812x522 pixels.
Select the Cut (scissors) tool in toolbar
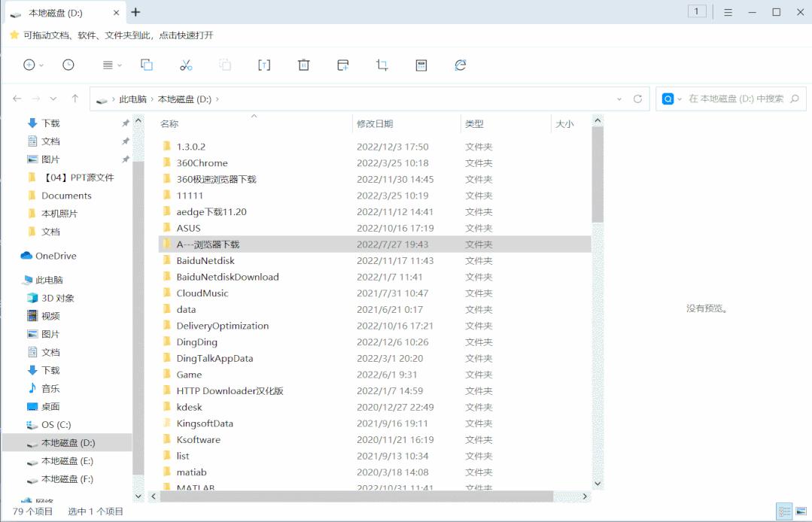[x=185, y=65]
